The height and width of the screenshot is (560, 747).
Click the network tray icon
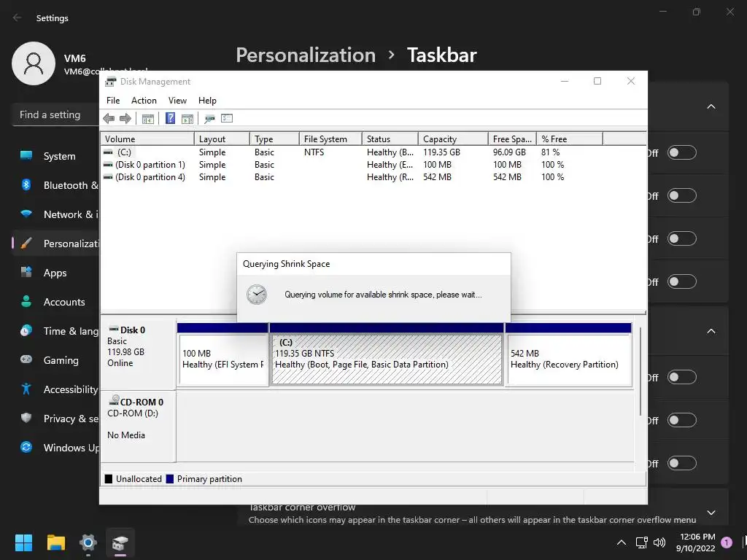[x=642, y=542]
